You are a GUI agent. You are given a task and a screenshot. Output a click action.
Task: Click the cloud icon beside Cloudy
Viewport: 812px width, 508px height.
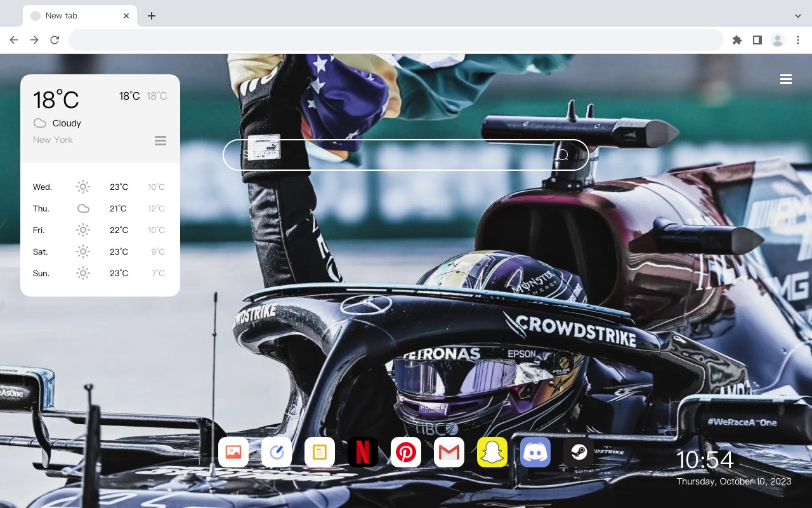point(40,123)
